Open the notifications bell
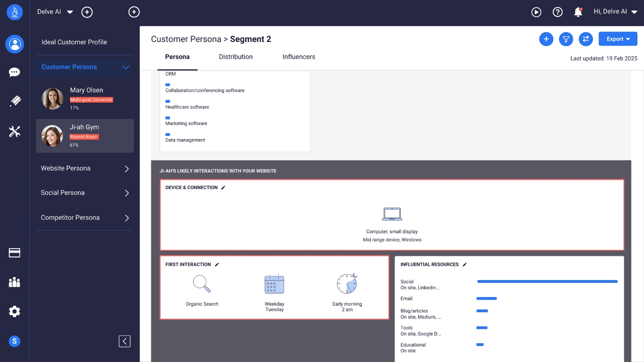Screen dimensions: 644x362 click(578, 12)
